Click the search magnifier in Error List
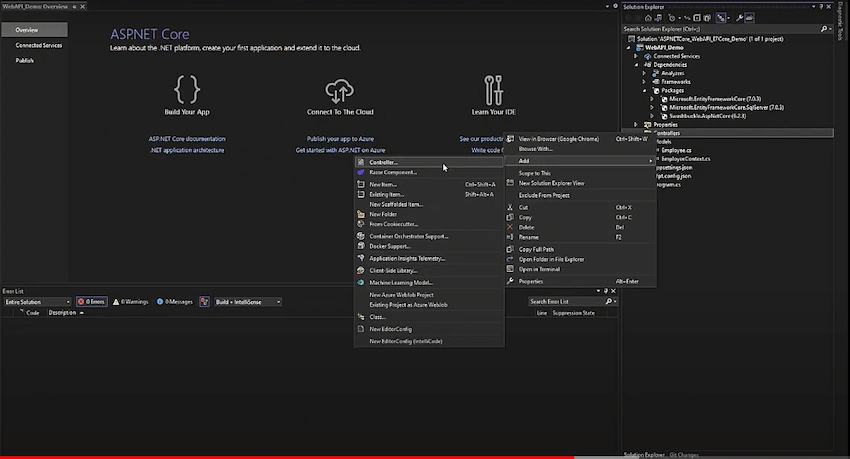The height and width of the screenshot is (459, 850). (x=609, y=301)
